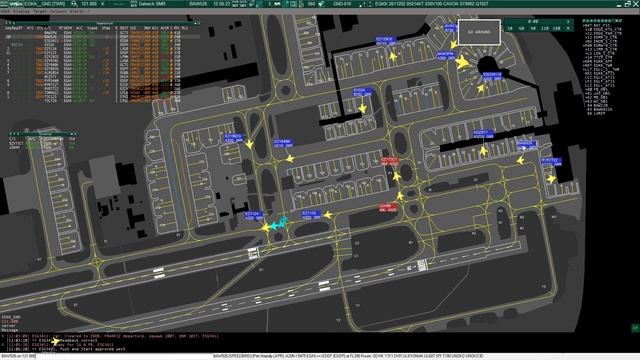Image resolution: width=640 pixels, height=360 pixels.
Task: Click the NSZ97Y blue tag label
Action: click(x=483, y=134)
